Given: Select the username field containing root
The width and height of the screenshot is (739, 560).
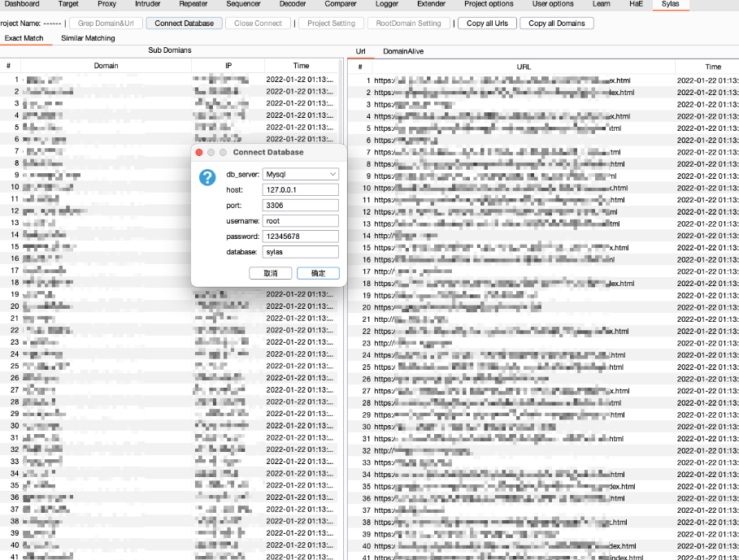Looking at the screenshot, I should point(300,221).
